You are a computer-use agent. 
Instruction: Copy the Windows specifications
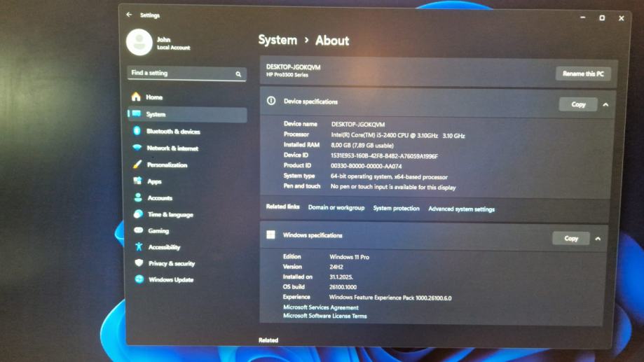tap(571, 238)
